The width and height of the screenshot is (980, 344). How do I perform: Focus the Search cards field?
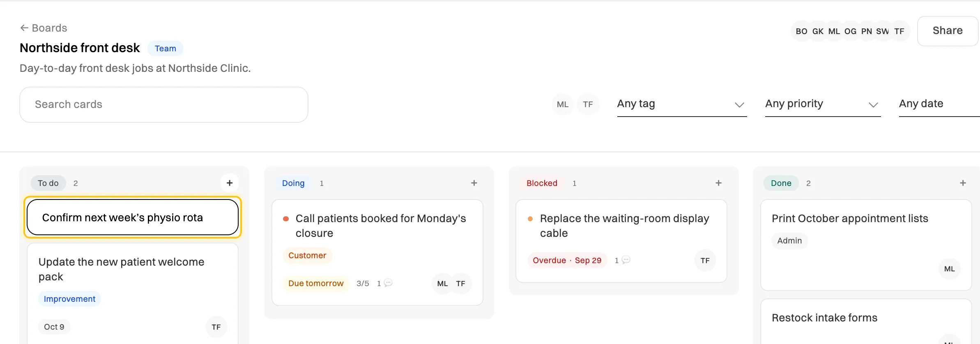(x=164, y=104)
